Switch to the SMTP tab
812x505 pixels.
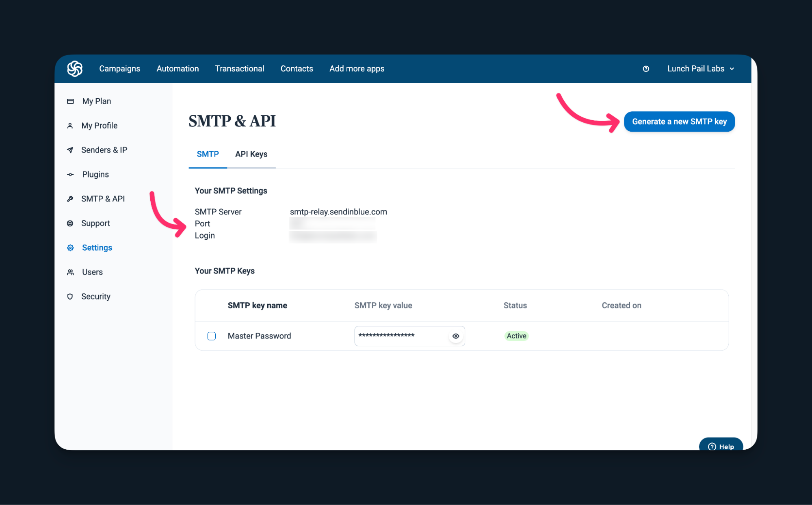[208, 154]
